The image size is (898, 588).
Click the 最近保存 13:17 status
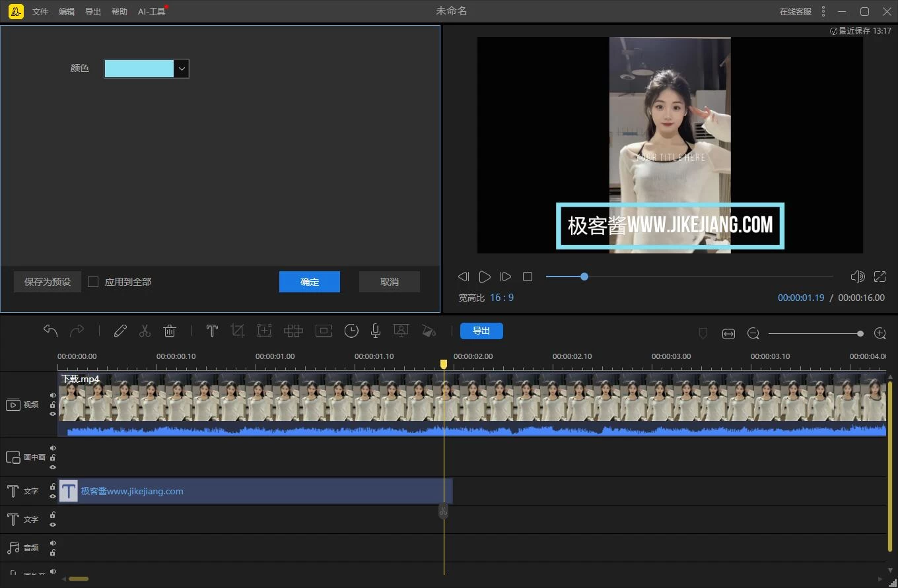coord(861,31)
